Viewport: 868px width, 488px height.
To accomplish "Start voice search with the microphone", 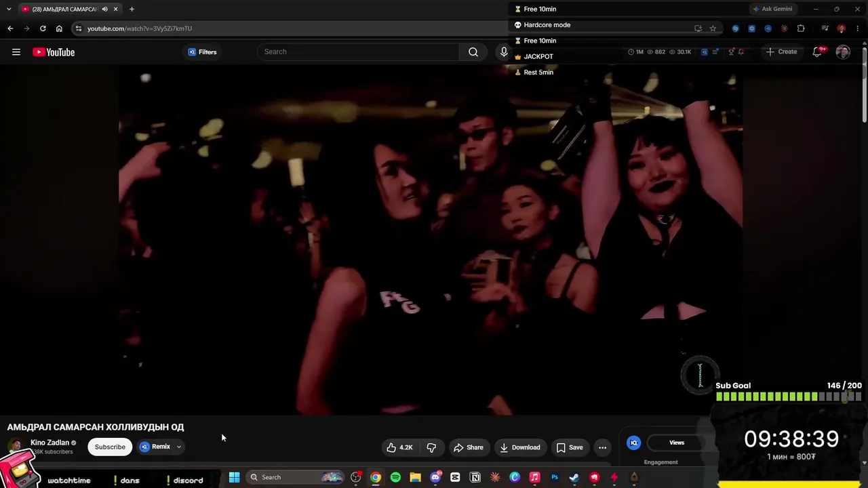I will click(x=504, y=52).
